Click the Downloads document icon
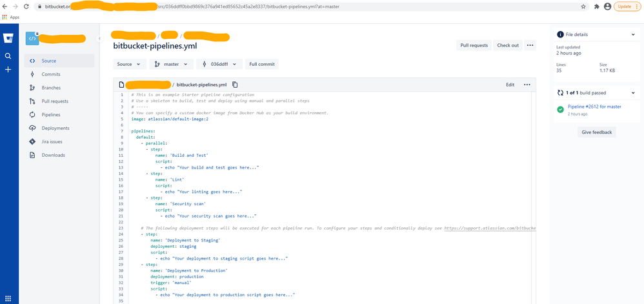The width and height of the screenshot is (644, 304). [32, 156]
